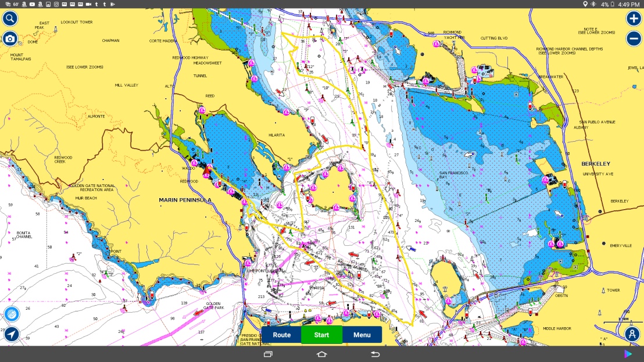The image size is (644, 362).
Task: Tap the Instagram notification in status bar
Action: click(x=56, y=4)
